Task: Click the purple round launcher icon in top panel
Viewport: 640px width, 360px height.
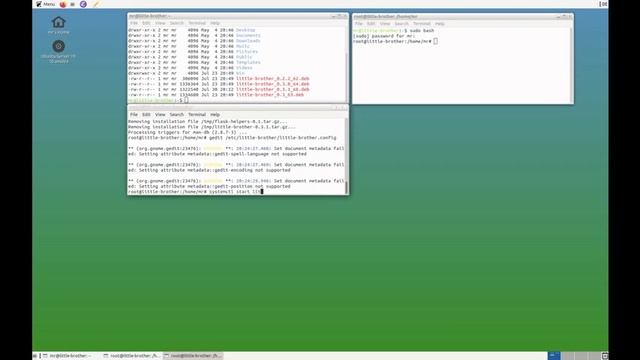Action: click(83, 4)
